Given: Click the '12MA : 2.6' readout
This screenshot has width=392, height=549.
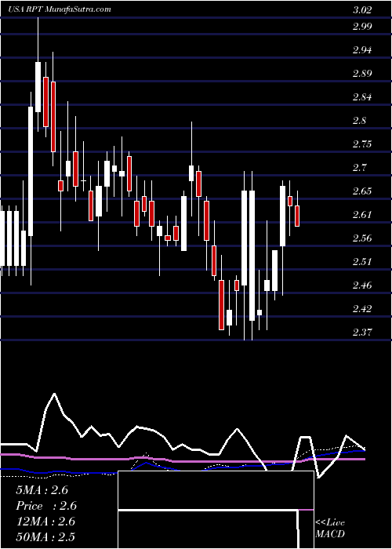Looking at the screenshot, I should click(45, 522).
